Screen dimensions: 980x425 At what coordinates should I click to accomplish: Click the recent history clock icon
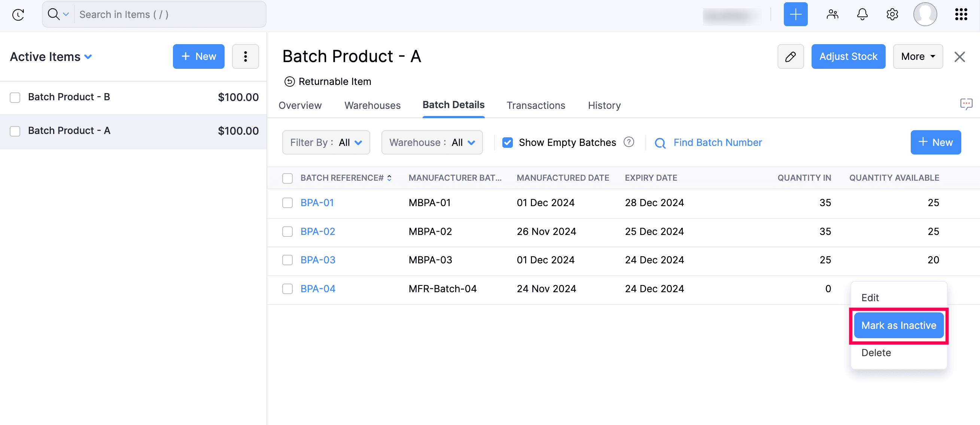[x=18, y=15]
